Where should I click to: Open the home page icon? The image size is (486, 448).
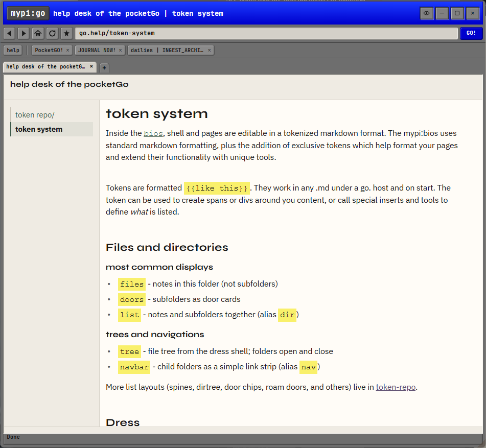[x=38, y=33]
